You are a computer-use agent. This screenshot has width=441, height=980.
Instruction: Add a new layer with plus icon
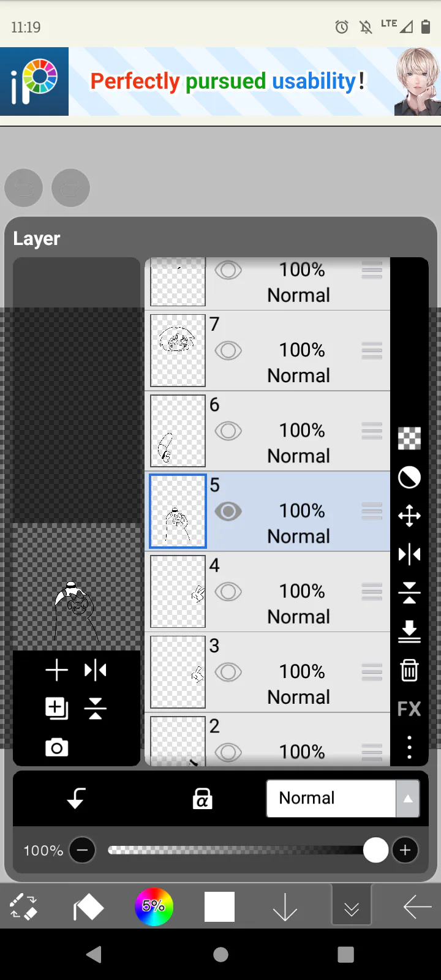pyautogui.click(x=56, y=670)
